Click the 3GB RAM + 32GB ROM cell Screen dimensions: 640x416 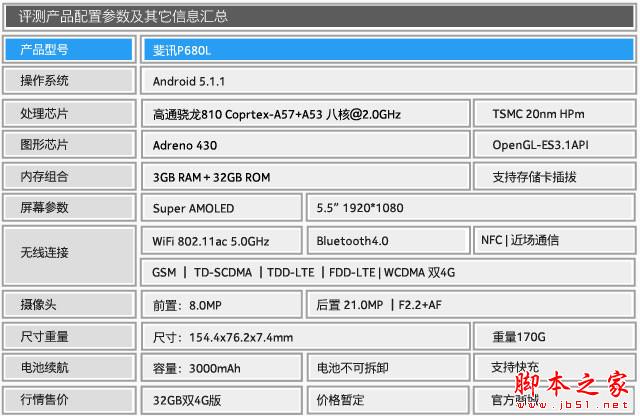[306, 176]
